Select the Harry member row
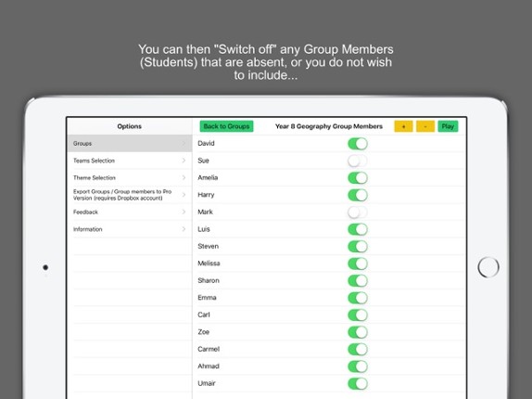532x399 pixels. [x=328, y=195]
